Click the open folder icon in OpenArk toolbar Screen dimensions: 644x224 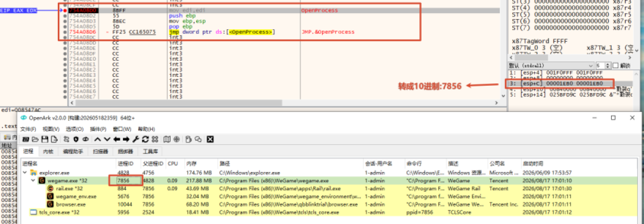[x=35, y=139]
